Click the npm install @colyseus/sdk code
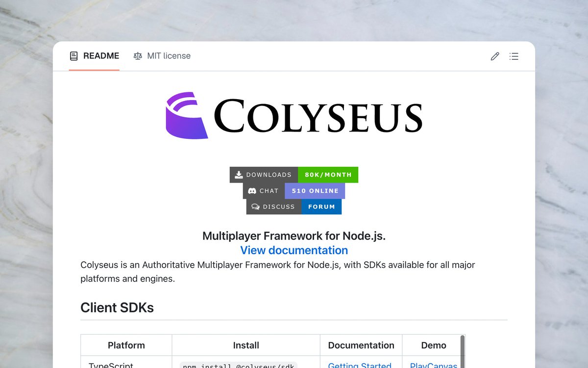 pos(239,366)
